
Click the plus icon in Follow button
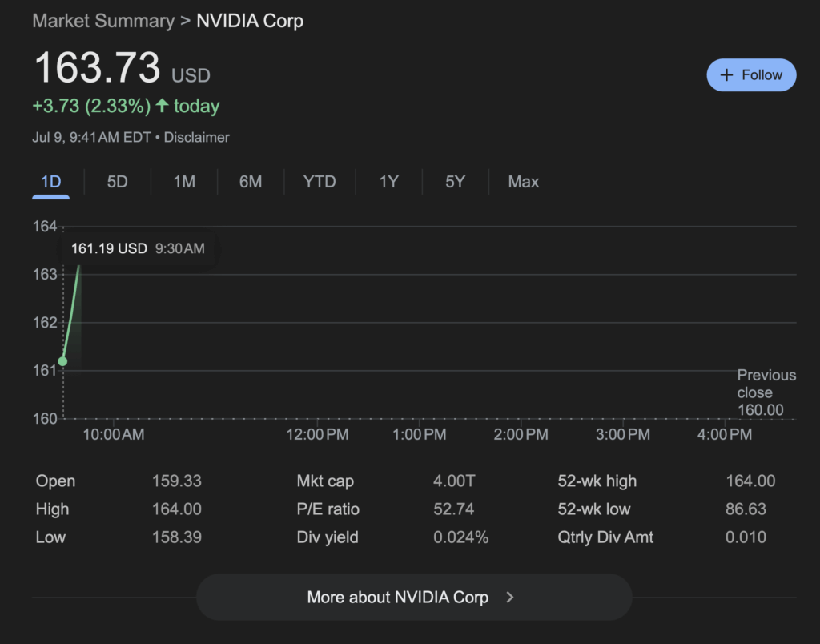tap(726, 75)
